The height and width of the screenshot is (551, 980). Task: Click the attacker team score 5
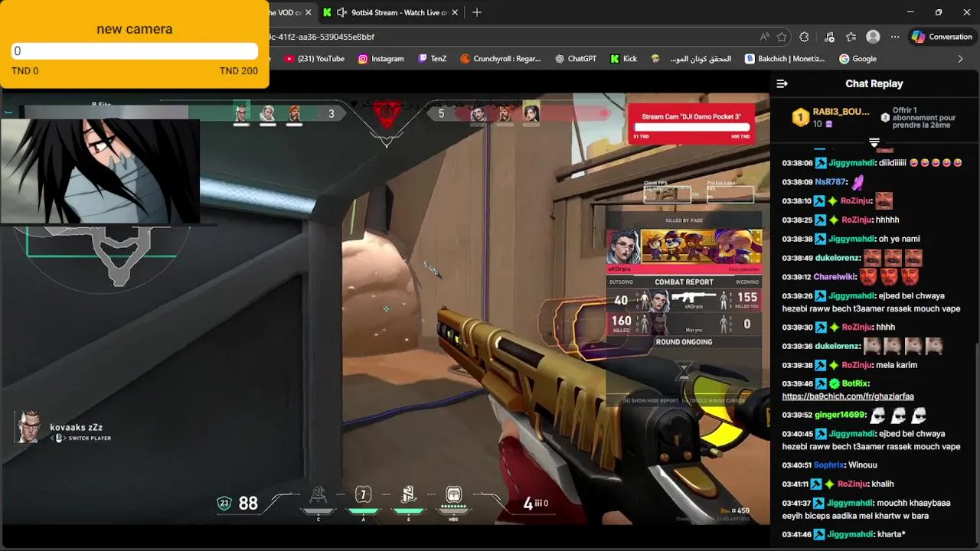[x=441, y=114]
